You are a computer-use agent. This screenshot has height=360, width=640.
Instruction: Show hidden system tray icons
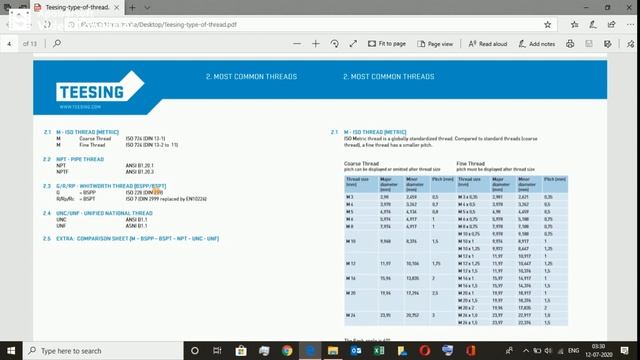point(526,351)
